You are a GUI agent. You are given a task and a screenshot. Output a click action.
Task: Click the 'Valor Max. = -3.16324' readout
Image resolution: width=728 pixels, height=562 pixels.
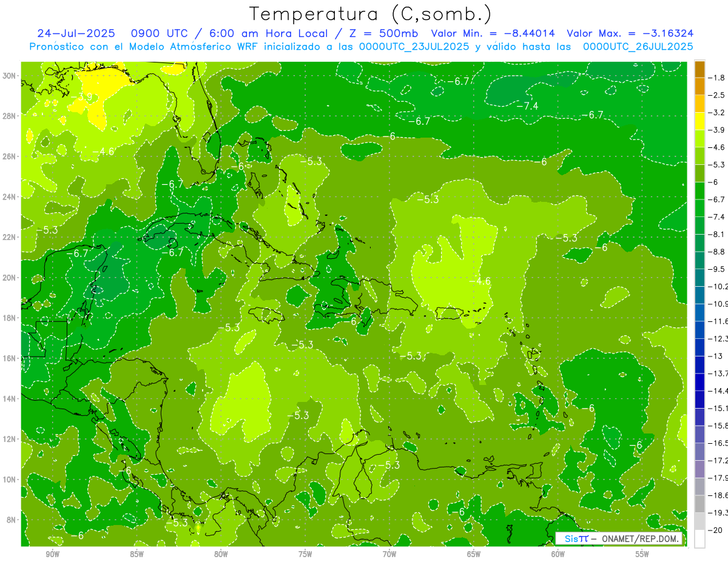(x=630, y=33)
